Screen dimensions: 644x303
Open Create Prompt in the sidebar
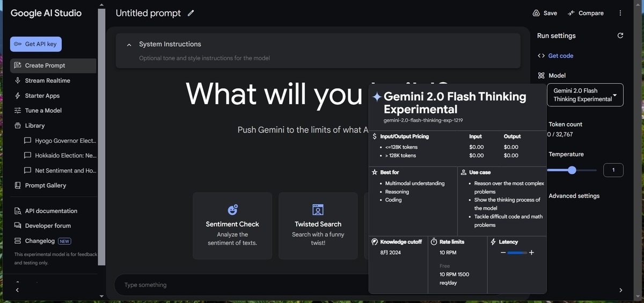click(x=53, y=66)
